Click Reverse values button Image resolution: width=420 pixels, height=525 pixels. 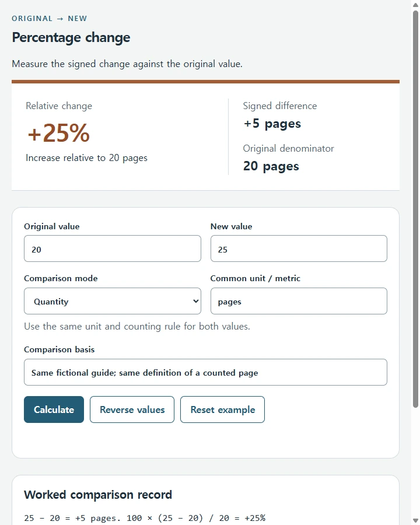pos(132,409)
